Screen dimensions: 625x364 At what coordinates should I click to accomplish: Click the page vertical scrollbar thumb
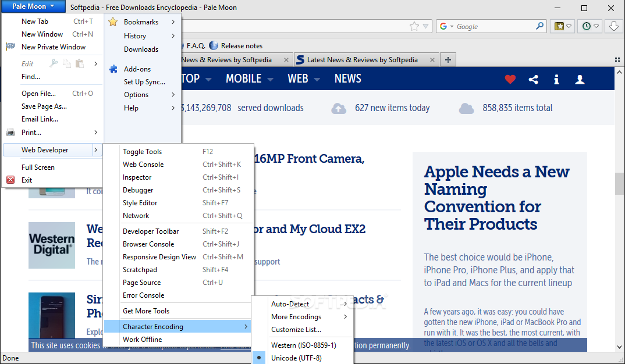tap(619, 183)
